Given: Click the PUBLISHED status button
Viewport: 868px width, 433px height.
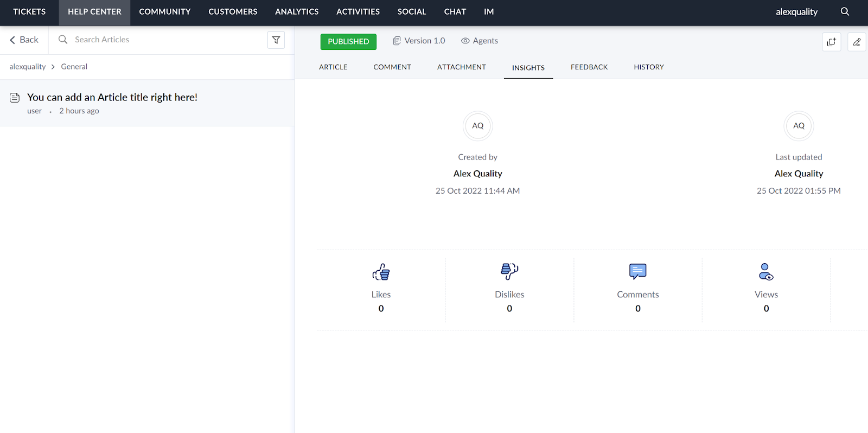Looking at the screenshot, I should point(348,41).
